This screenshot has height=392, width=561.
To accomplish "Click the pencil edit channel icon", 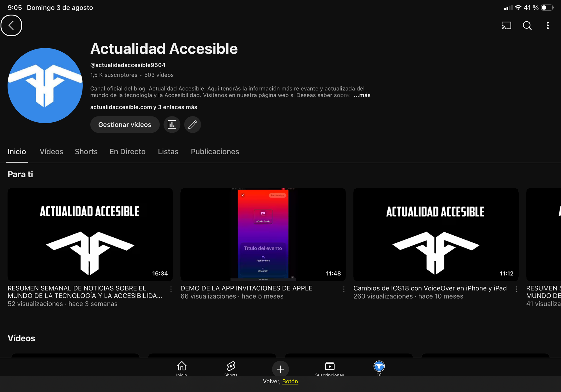I will (x=192, y=125).
